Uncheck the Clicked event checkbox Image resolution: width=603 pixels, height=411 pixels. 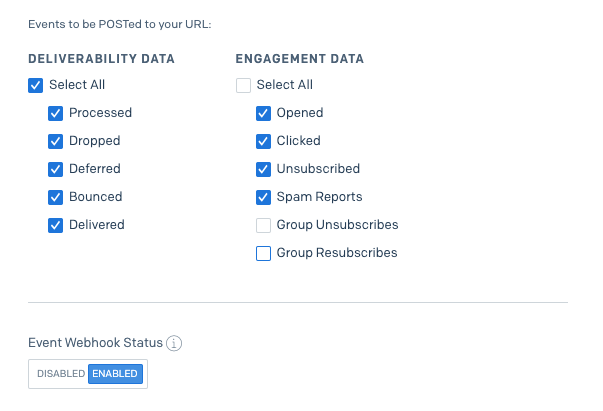pyautogui.click(x=264, y=141)
